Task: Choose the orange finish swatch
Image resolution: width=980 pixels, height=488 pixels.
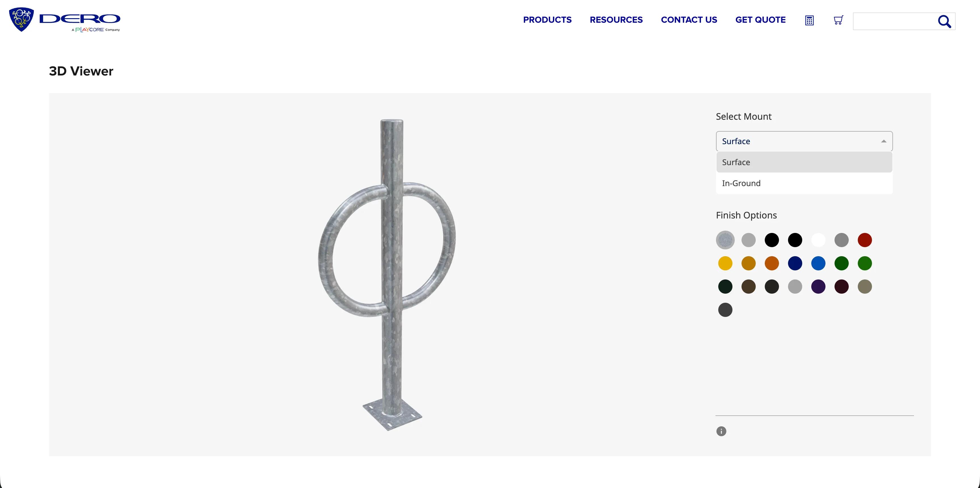Action: tap(772, 263)
